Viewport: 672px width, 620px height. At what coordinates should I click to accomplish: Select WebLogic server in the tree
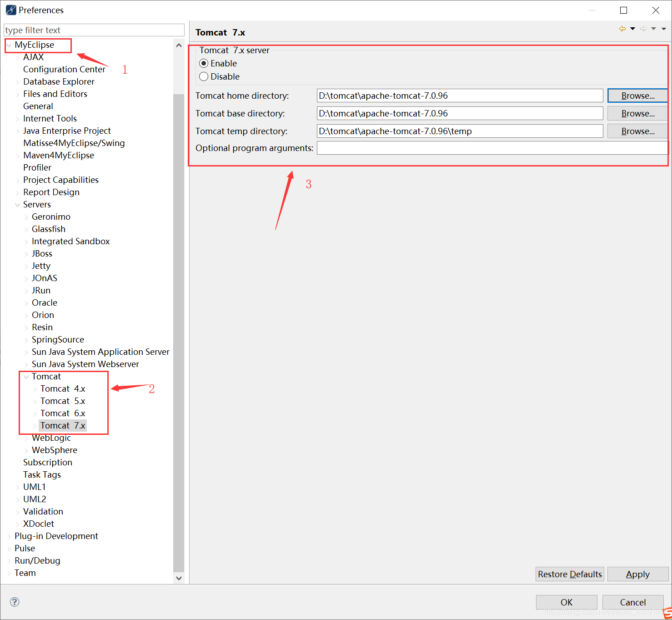pos(51,438)
